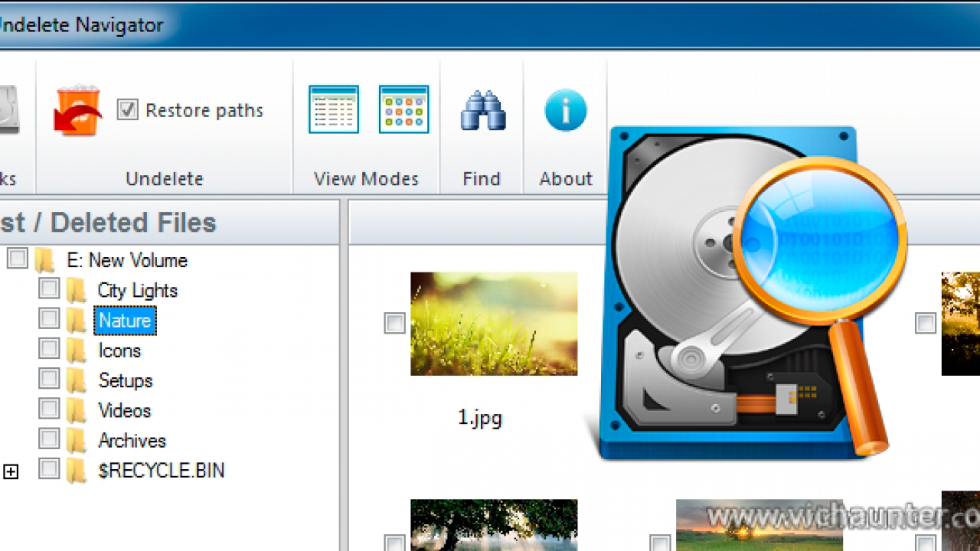Check the City Lights folder checkbox

(x=49, y=289)
